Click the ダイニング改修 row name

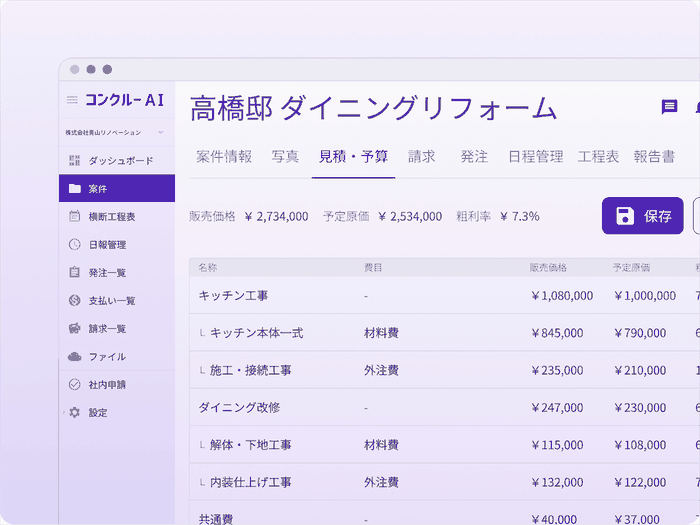pos(239,408)
